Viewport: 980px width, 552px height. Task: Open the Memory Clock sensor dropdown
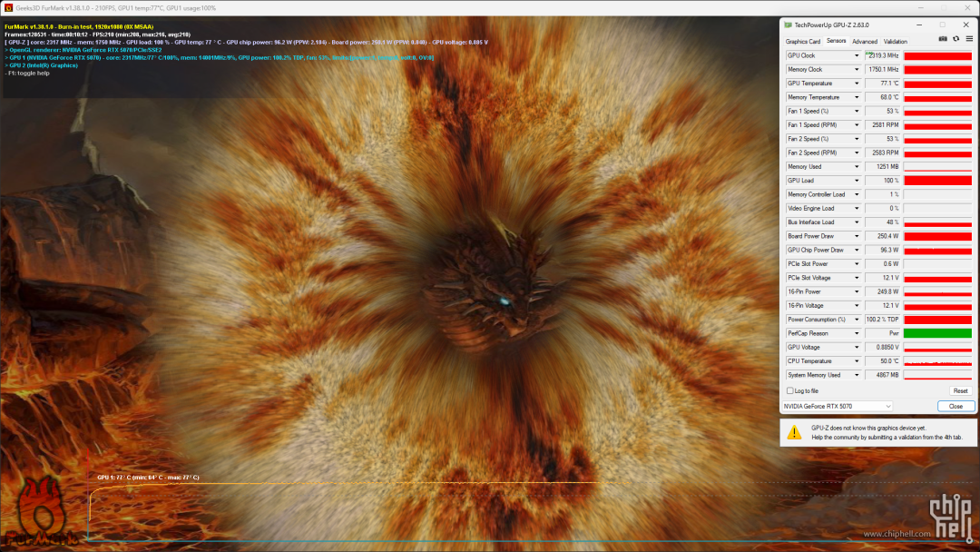[857, 69]
